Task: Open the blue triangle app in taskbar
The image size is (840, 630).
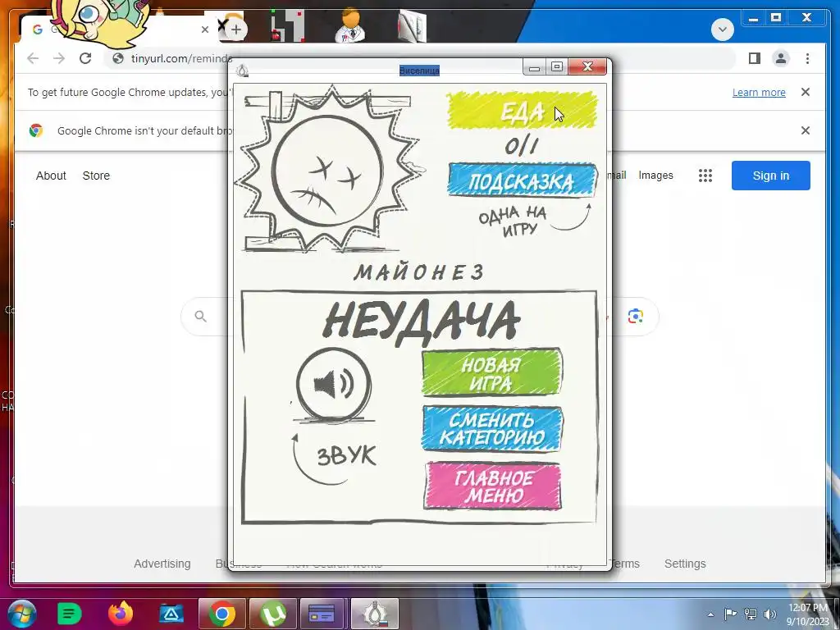Action: coord(171,614)
